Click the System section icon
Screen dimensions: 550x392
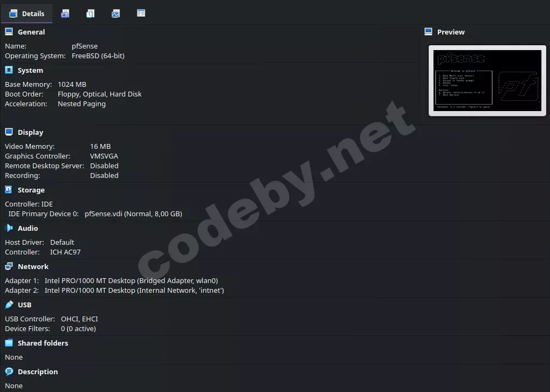click(x=8, y=70)
